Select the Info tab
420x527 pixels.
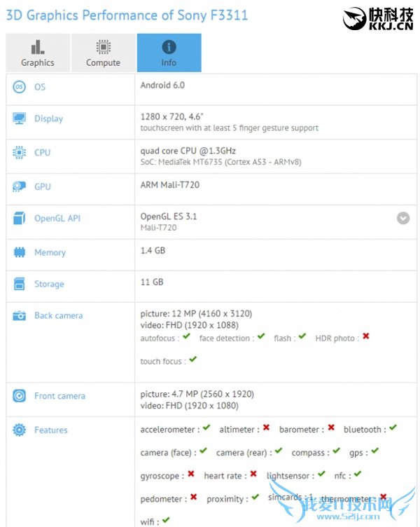(169, 53)
